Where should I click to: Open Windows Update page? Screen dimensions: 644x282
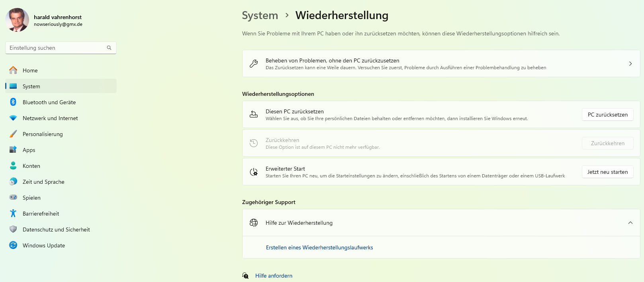coord(61,245)
